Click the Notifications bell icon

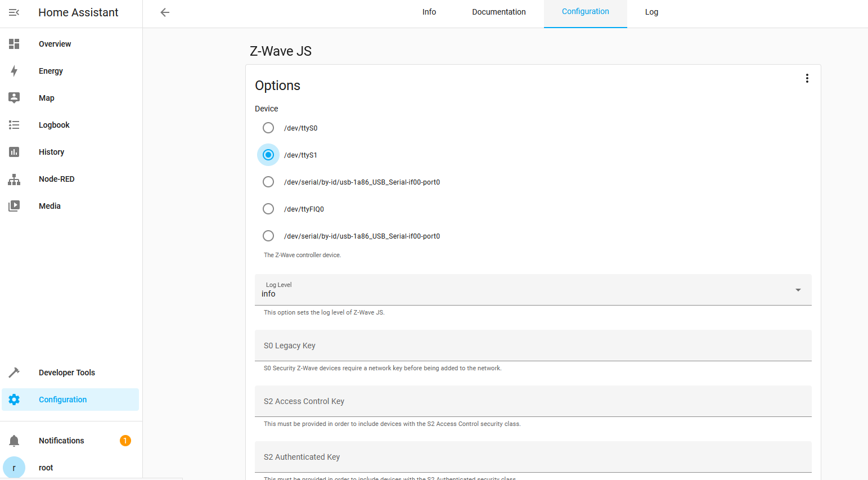[14, 441]
